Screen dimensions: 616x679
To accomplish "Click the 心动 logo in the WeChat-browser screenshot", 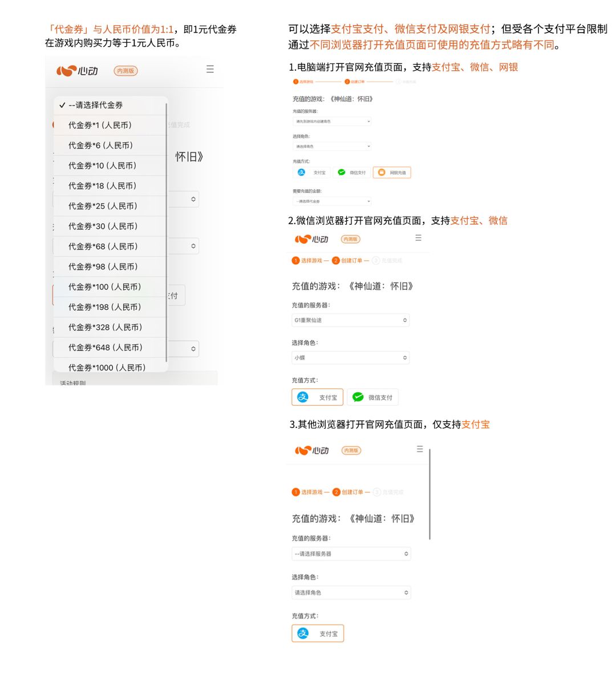I will pos(311,239).
